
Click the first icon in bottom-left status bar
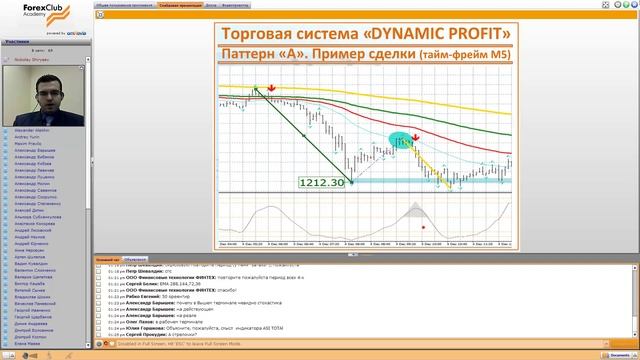tap(9, 356)
